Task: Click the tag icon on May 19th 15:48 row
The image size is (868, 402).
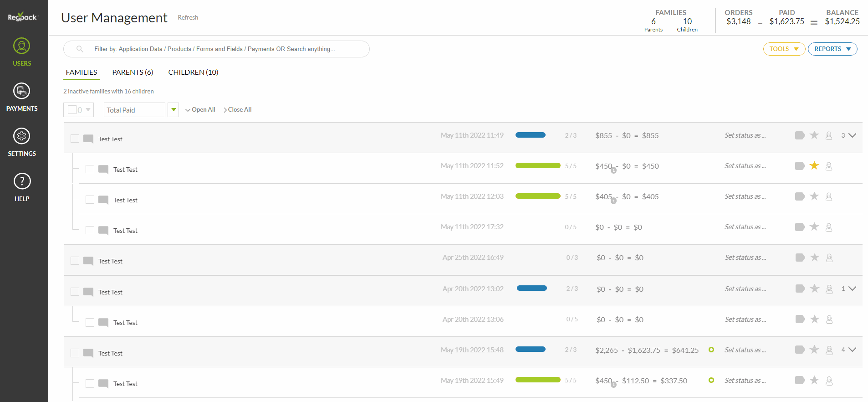Action: coord(800,350)
